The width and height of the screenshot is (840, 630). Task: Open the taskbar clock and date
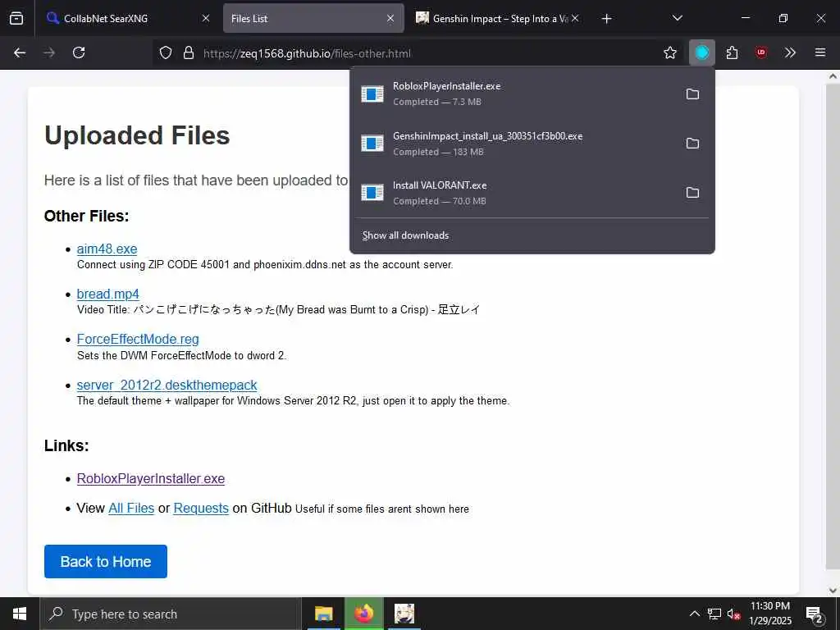(x=769, y=614)
